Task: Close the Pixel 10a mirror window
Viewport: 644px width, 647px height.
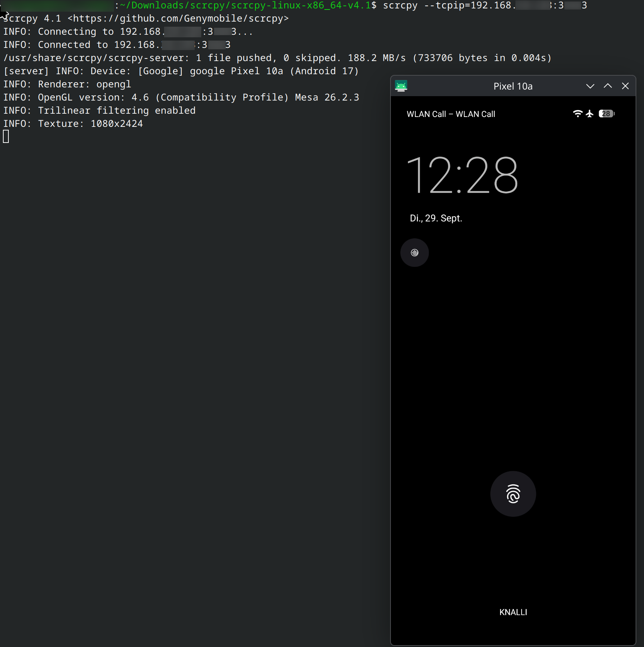Action: pyautogui.click(x=625, y=86)
